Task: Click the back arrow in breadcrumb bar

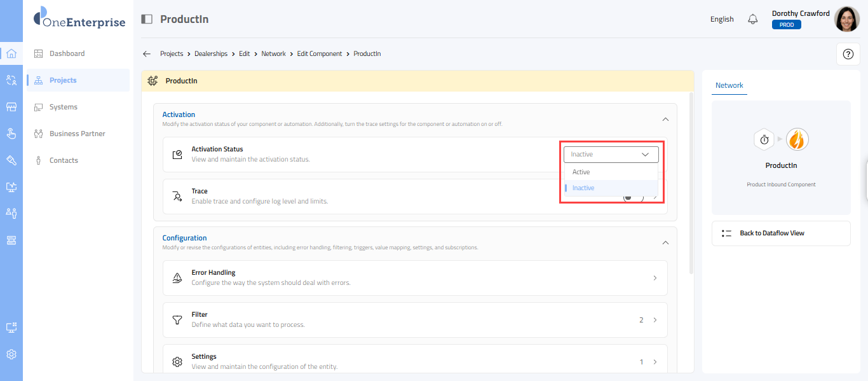Action: coord(147,54)
